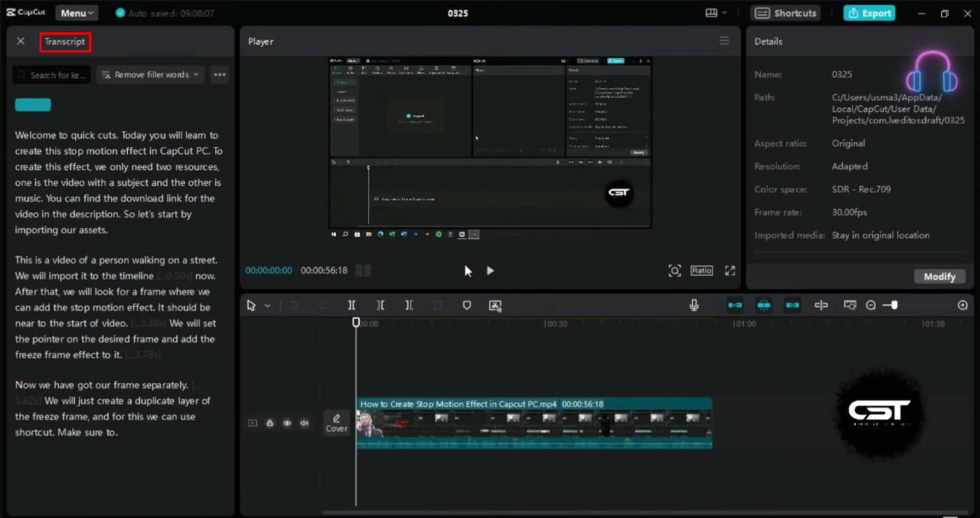980x518 pixels.
Task: Adjust the timeline zoom slider
Action: point(893,305)
